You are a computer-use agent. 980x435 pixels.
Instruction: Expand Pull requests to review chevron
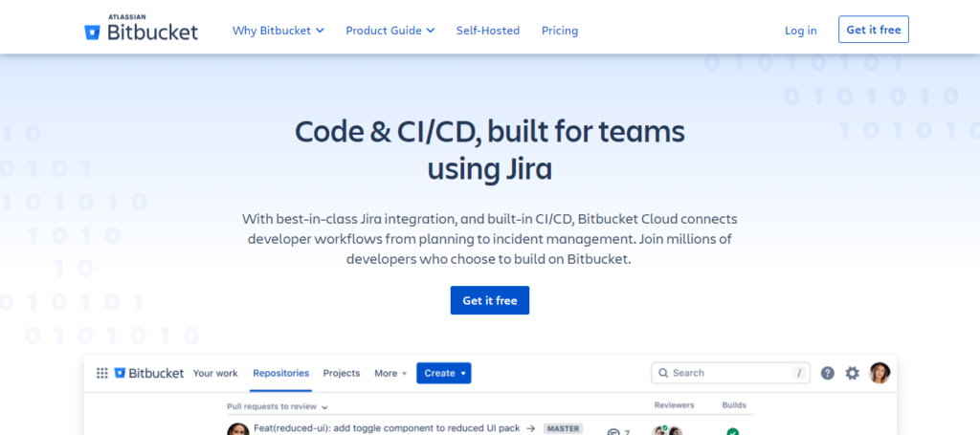click(x=324, y=406)
